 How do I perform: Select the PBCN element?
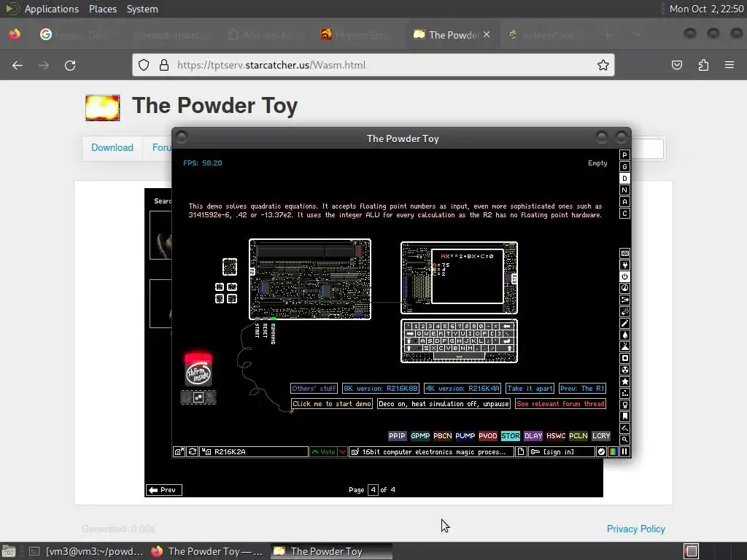(443, 436)
